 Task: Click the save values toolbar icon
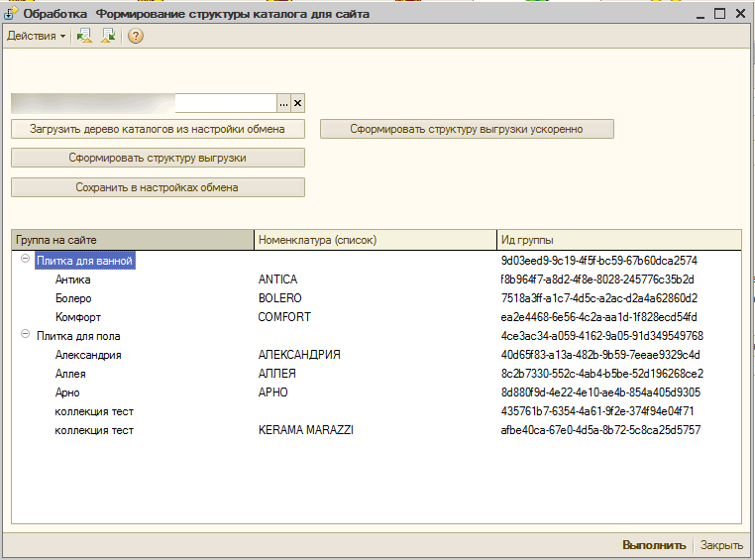pos(108,36)
